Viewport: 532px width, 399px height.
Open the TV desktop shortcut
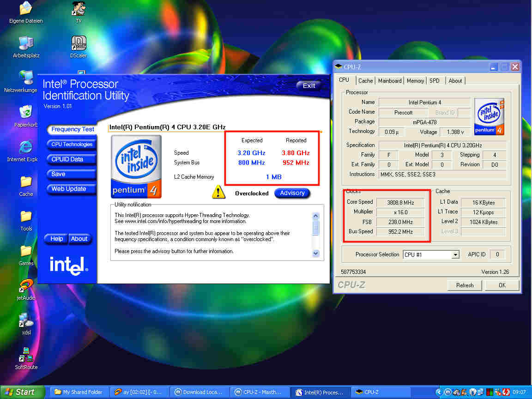[x=79, y=8]
